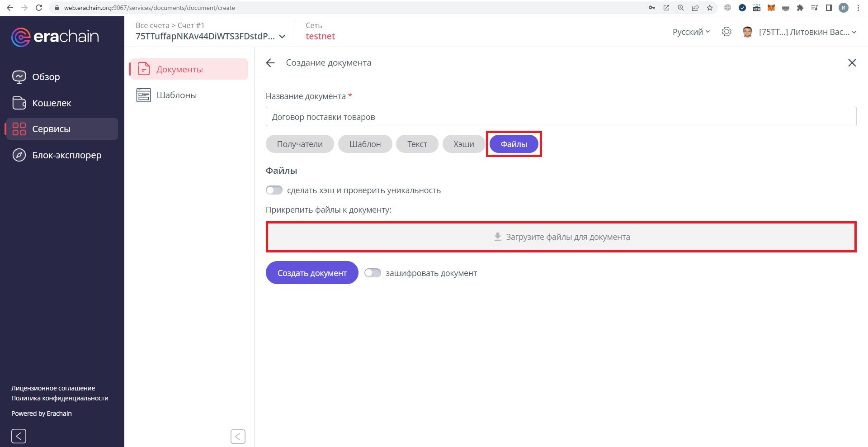Open Шаблоны via its panel icon
868x447 pixels.
click(x=143, y=95)
